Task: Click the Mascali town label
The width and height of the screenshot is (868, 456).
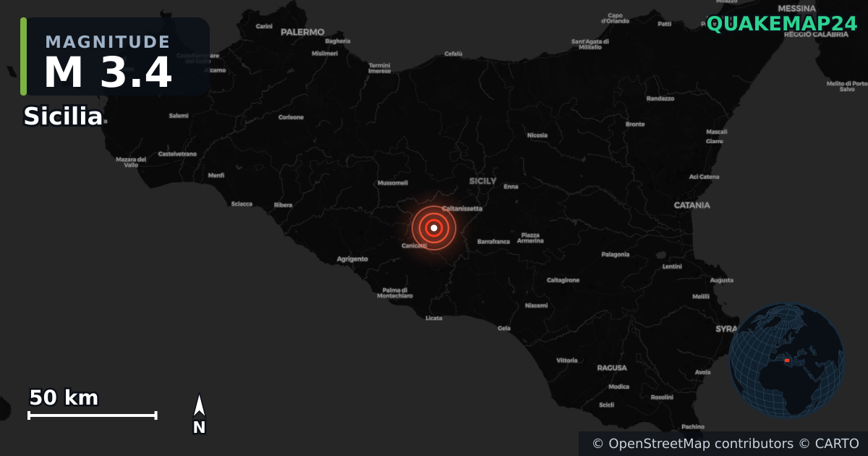Action: [717, 132]
